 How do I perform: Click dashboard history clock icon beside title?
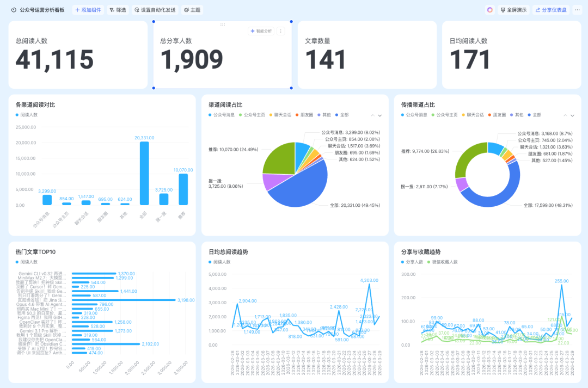pyautogui.click(x=14, y=10)
